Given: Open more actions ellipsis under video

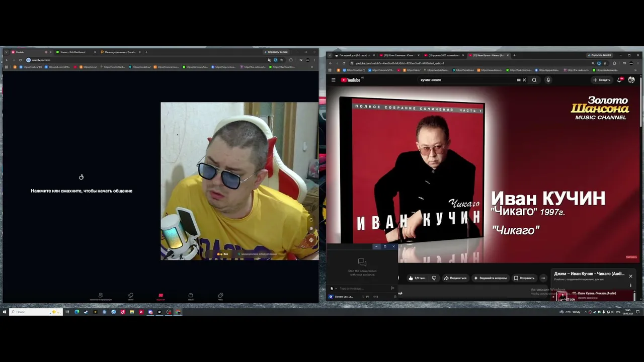Looking at the screenshot, I should point(543,278).
